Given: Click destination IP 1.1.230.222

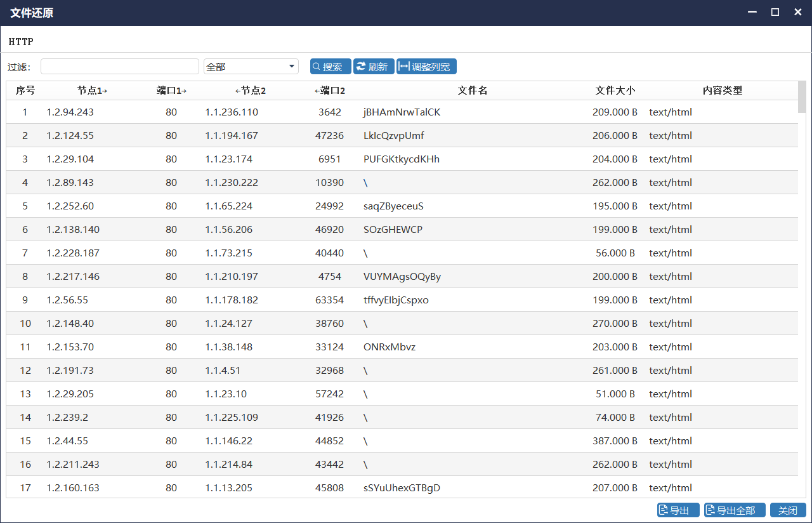Looking at the screenshot, I should pyautogui.click(x=232, y=183).
